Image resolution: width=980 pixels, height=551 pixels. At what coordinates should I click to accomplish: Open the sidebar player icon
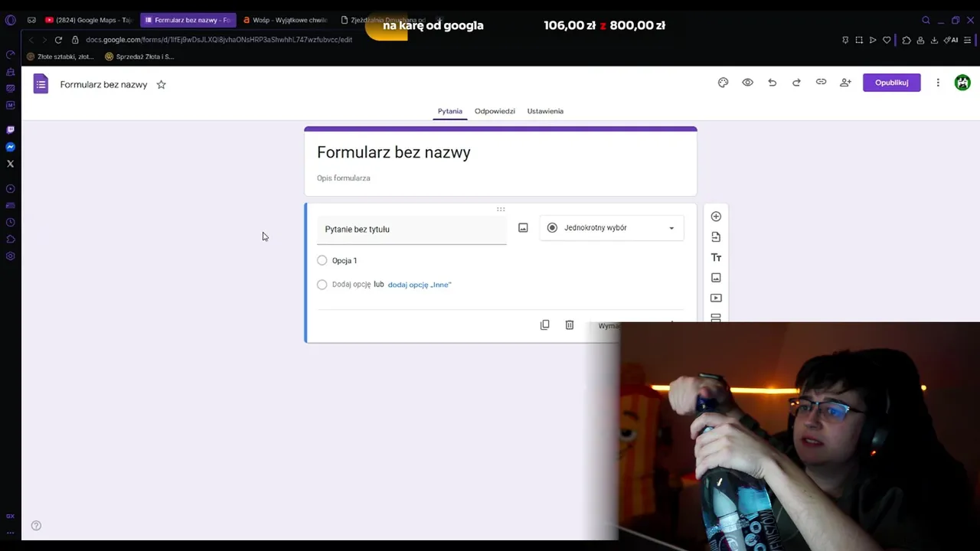(10, 188)
